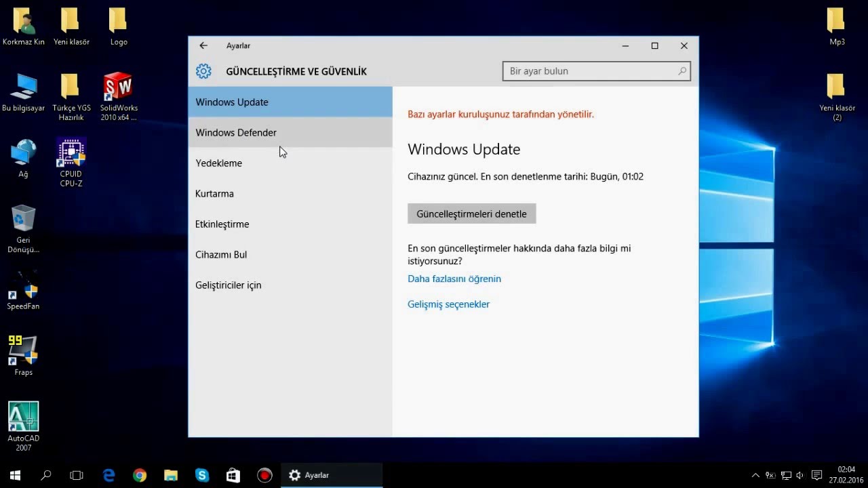Open the Mp3 folder on desktop
868x488 pixels.
pyautogui.click(x=837, y=26)
